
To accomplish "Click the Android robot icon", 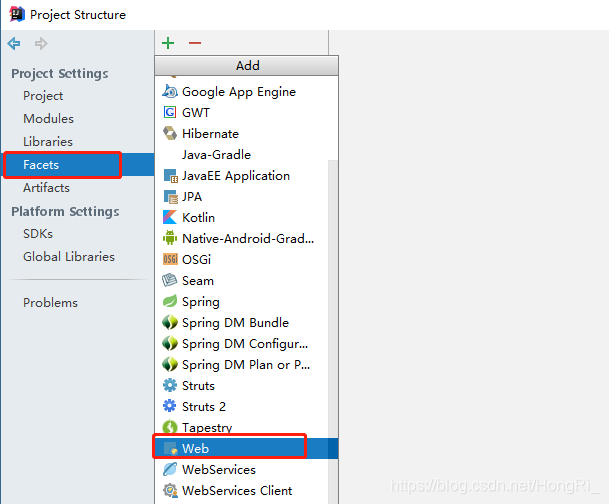I will coord(170,238).
